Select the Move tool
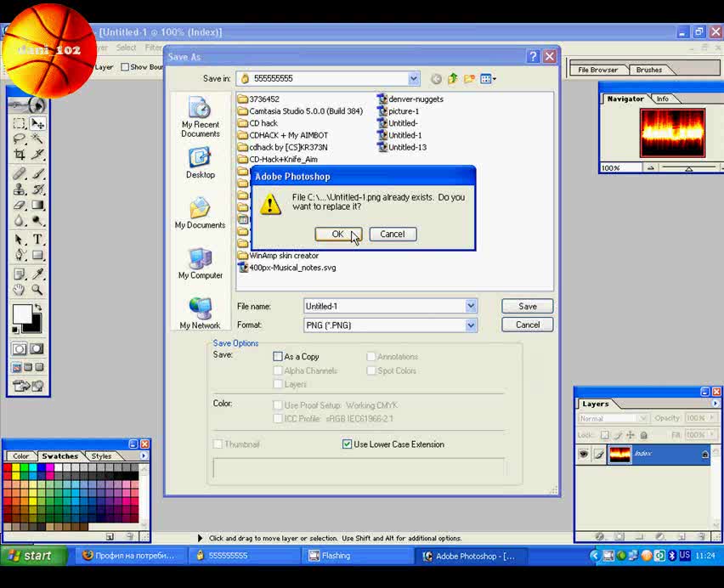 pos(37,124)
